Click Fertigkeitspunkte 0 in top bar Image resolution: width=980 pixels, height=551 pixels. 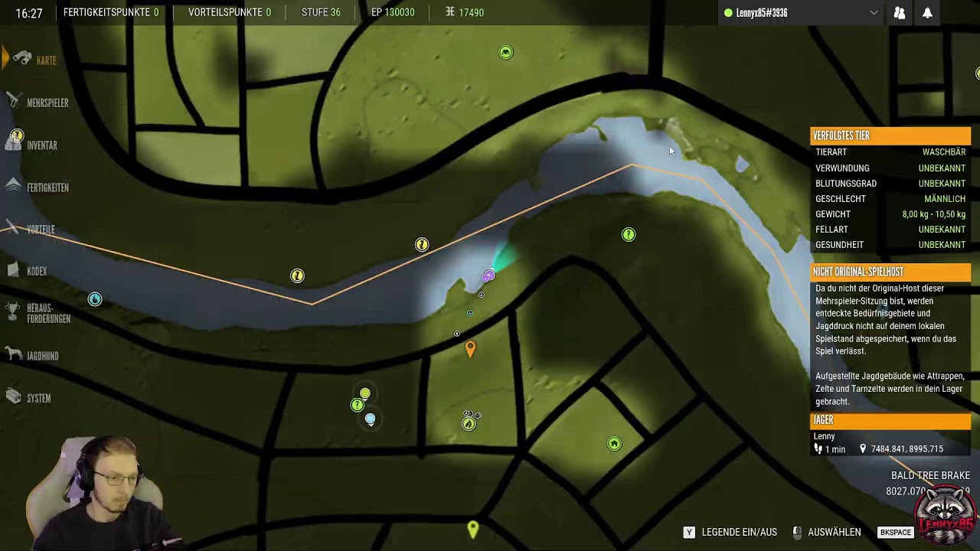[111, 12]
